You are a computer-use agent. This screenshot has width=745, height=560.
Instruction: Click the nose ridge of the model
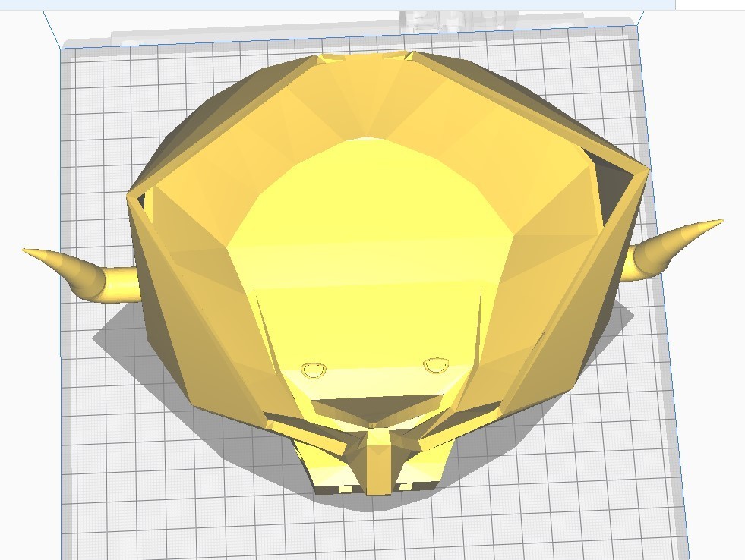(379, 461)
